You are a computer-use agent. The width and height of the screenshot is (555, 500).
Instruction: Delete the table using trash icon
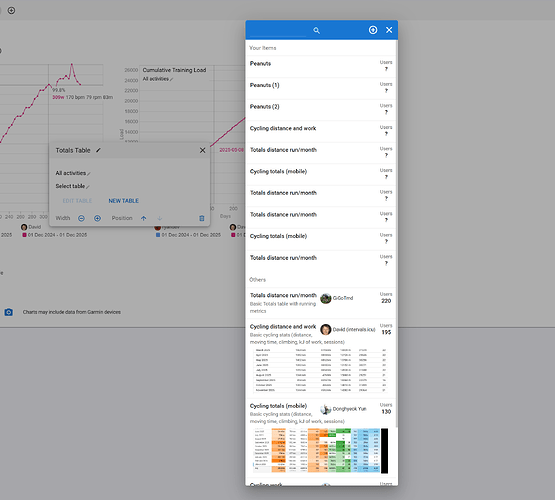point(202,218)
